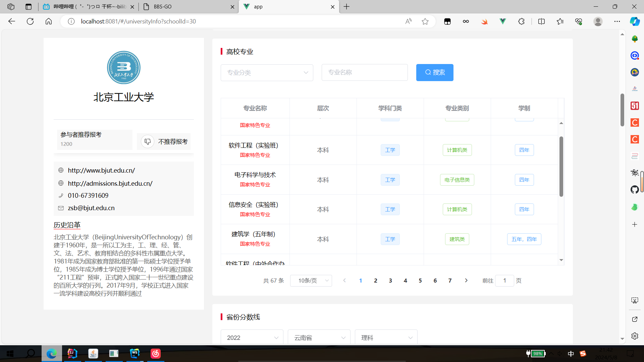Click next page arrow in pagination
Screen dimensions: 644x362
tap(466, 281)
